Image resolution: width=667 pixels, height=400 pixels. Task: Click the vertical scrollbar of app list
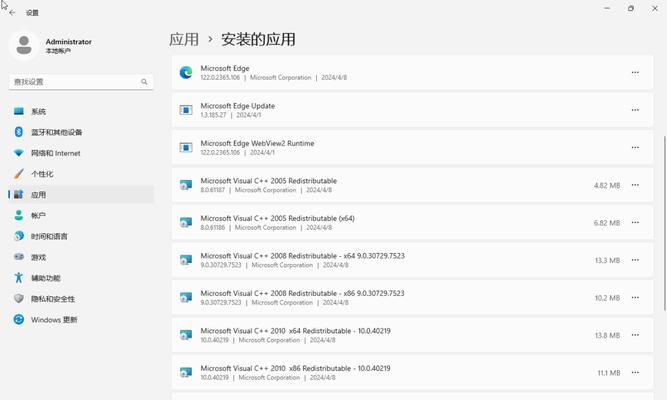(x=664, y=223)
